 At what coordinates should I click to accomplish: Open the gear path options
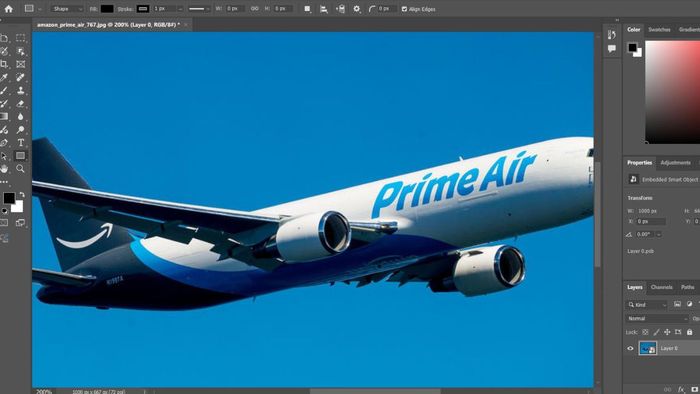pos(356,9)
